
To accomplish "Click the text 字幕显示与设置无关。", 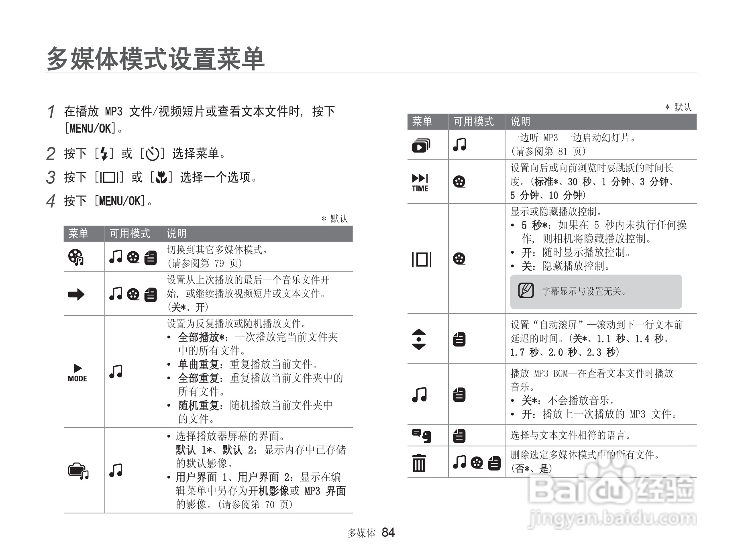I will [x=585, y=291].
